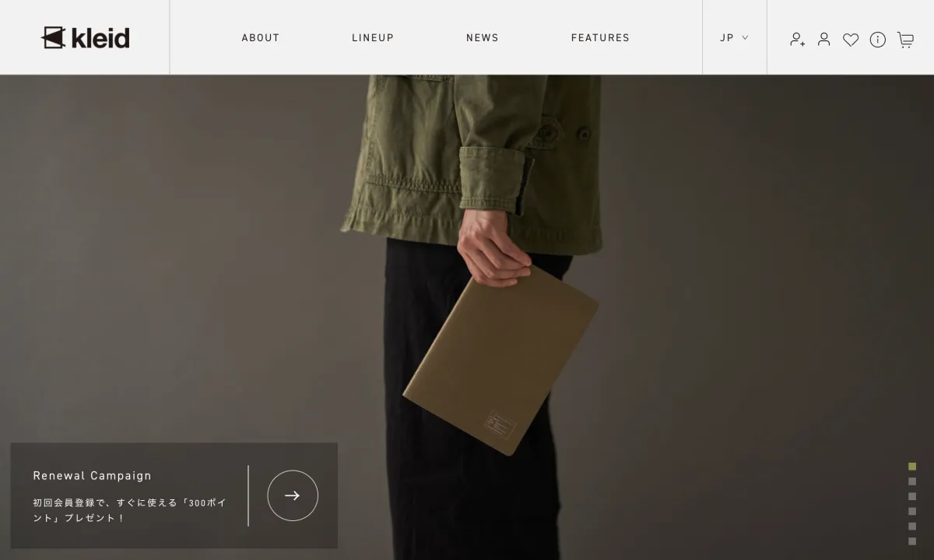Go to homepage via kleid logo
The width and height of the screenshot is (934, 560).
pos(85,37)
